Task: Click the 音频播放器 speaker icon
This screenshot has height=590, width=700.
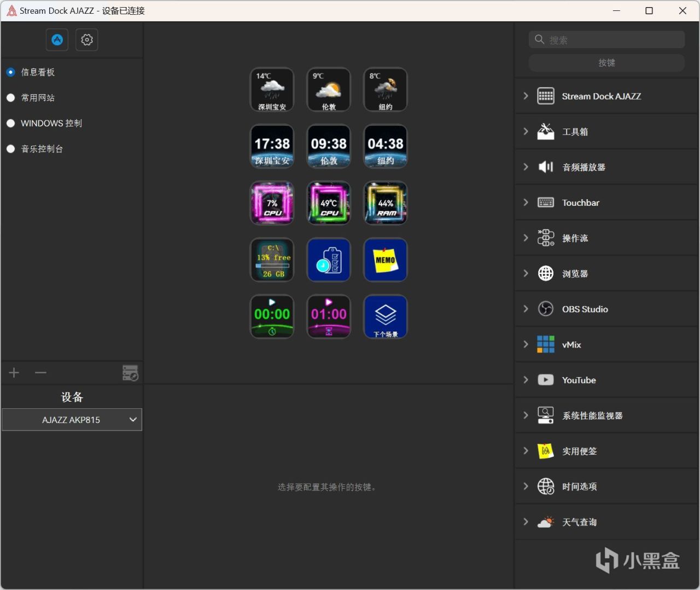Action: (x=546, y=167)
